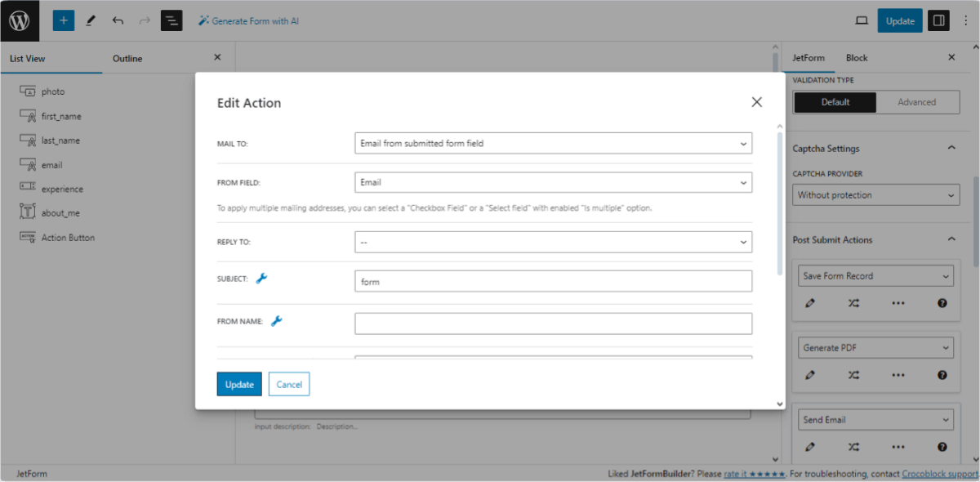Open the Crocoblock support link
The image size is (980, 482).
click(939, 473)
